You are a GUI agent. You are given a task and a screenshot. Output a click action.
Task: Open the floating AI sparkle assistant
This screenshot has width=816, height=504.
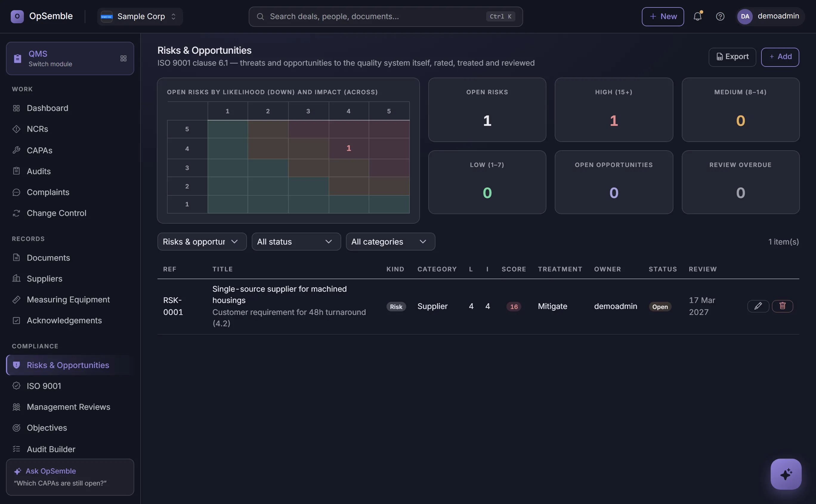[x=786, y=474]
